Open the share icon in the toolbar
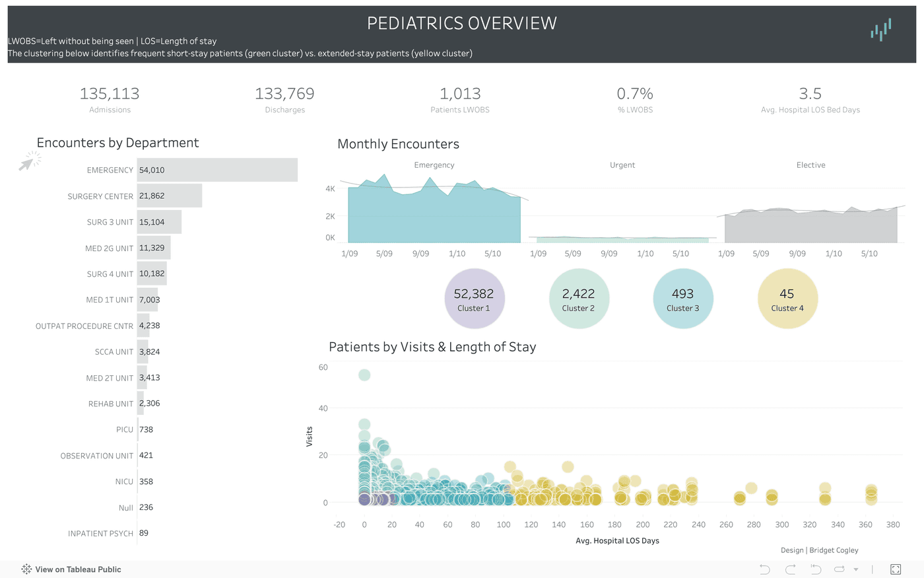The height and width of the screenshot is (578, 924). tap(840, 569)
